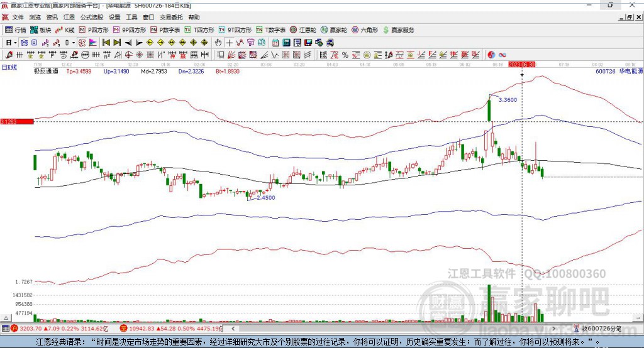Expand the 日 period dropdown arrow
Image resolution: width=644 pixels, height=348 pixels.
coord(15,42)
